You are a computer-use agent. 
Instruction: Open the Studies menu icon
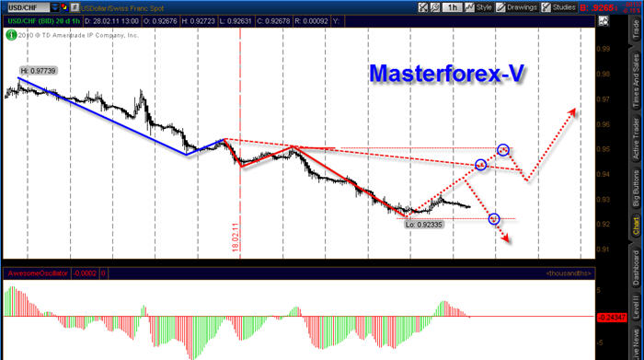559,7
